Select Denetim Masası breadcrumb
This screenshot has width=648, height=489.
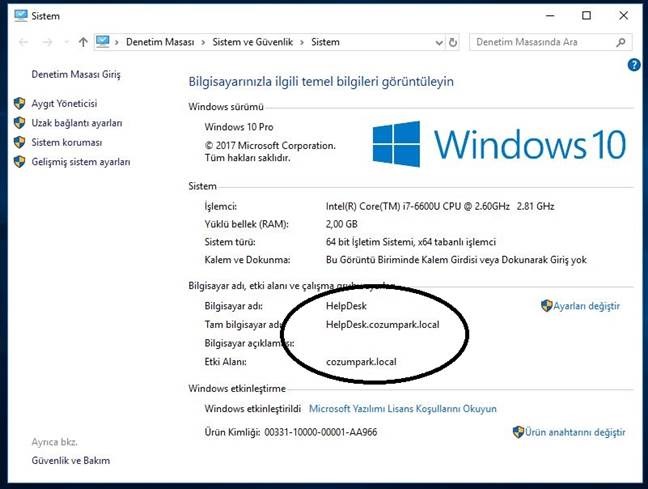[x=160, y=42]
